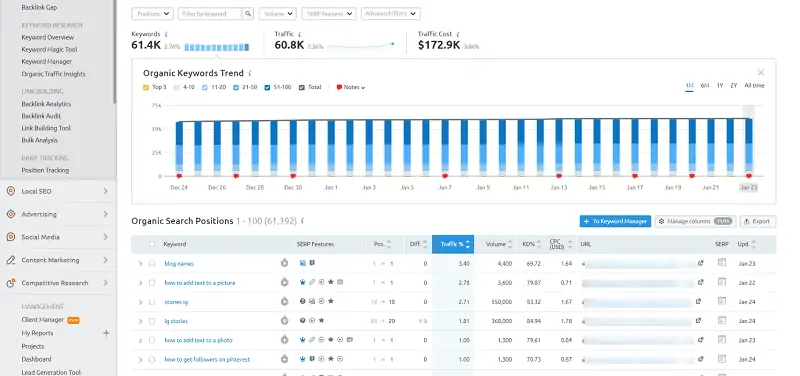Open SERP snapshot for 'how to add text to a photo'
Image resolution: width=800 pixels, height=376 pixels.
pyautogui.click(x=721, y=339)
